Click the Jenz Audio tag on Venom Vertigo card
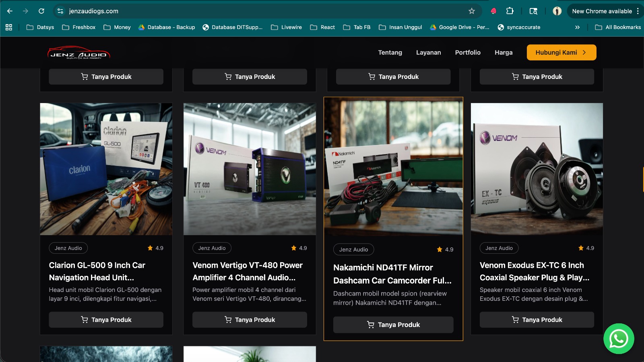 (212, 248)
